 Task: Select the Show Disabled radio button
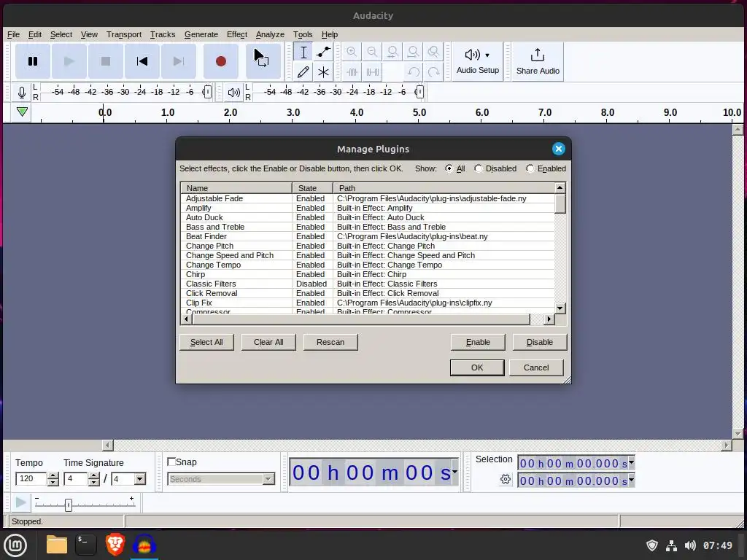coord(479,168)
